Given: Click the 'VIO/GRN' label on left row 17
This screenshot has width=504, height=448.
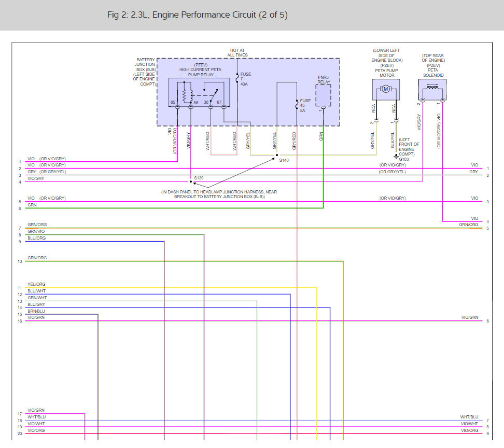Looking at the screenshot, I should (36, 410).
